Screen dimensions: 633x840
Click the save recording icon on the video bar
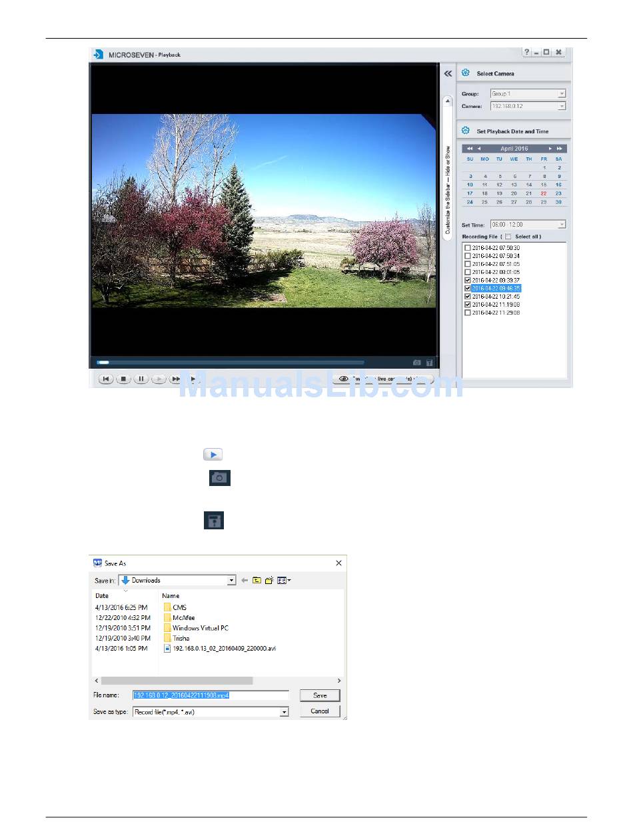click(429, 363)
